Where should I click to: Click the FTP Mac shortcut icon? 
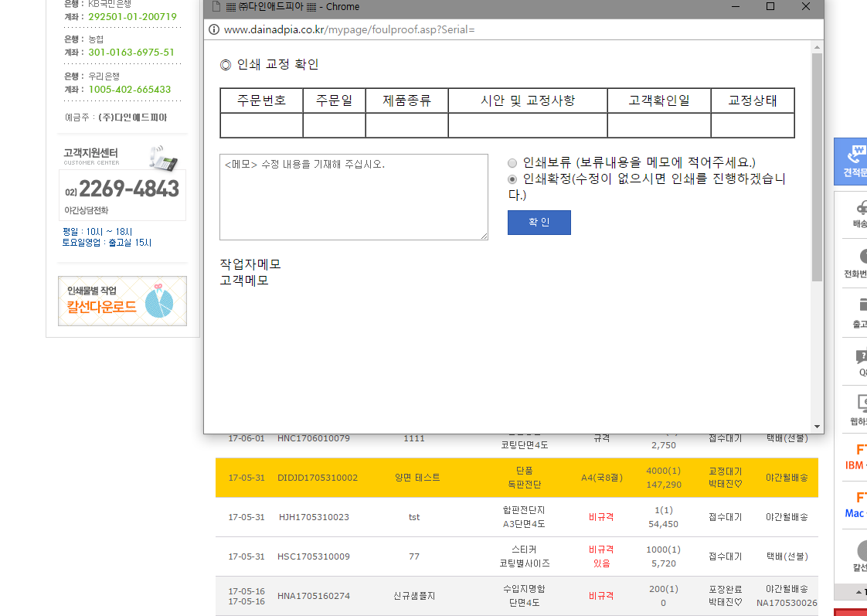(857, 505)
